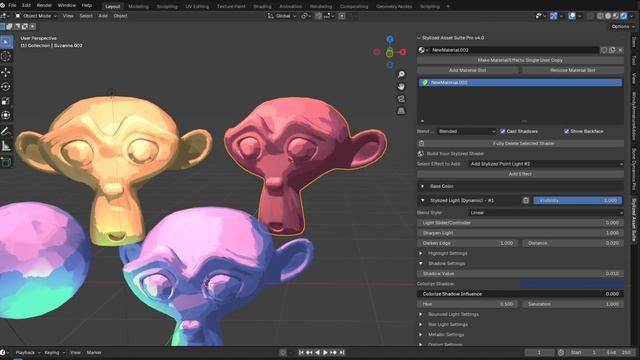The width and height of the screenshot is (640, 360).
Task: Toggle the Cast Shadows checkbox
Action: (x=503, y=131)
